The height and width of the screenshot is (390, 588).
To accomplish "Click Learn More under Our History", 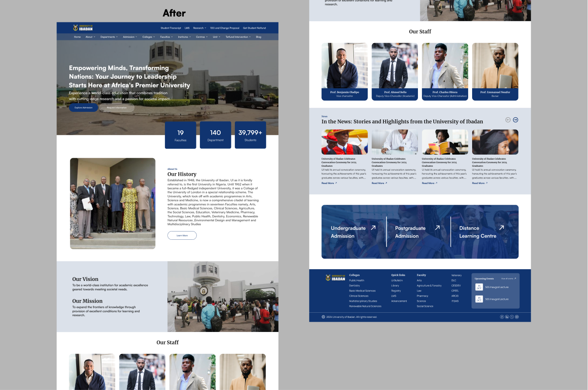I will pos(182,235).
